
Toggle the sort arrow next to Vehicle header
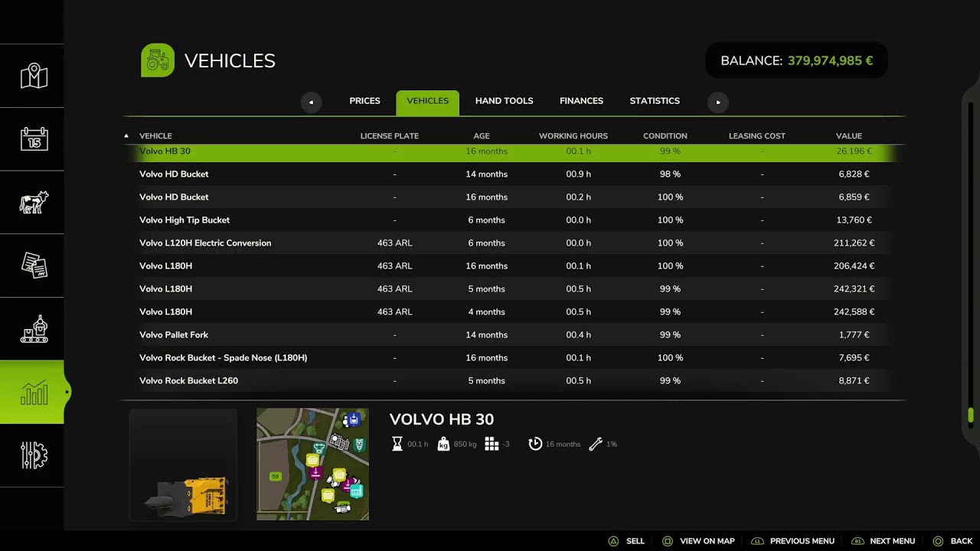[x=126, y=136]
